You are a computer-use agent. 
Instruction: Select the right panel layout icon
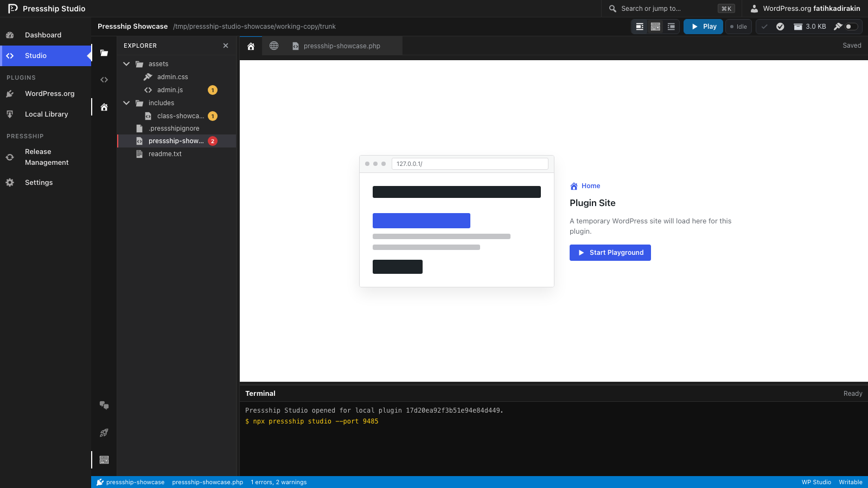[671, 27]
